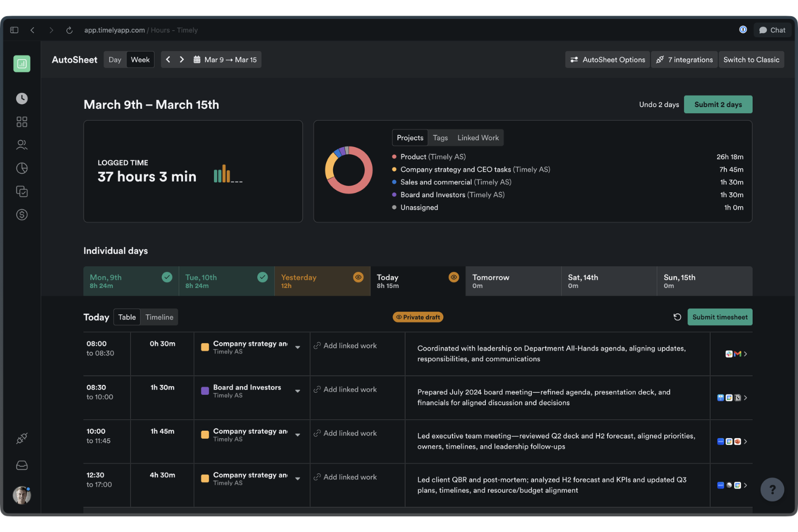This screenshot has width=798, height=532.
Task: Switch Today to Timeline view
Action: click(159, 317)
